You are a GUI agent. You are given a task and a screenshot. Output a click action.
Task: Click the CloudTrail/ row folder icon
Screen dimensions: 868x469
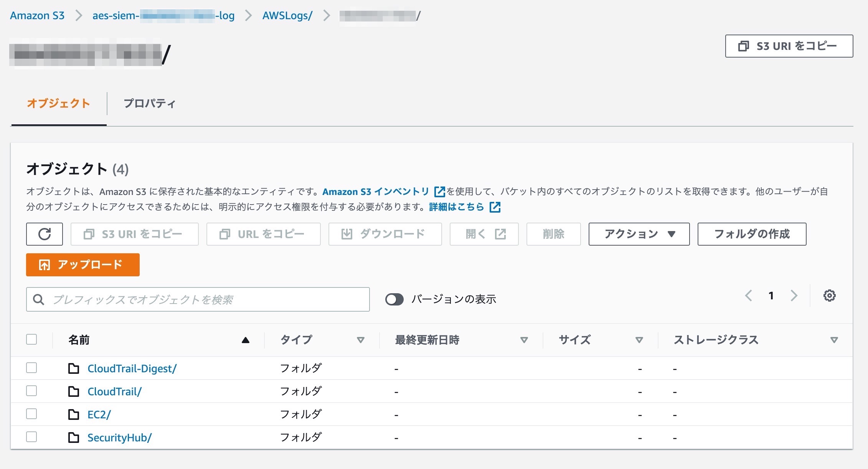pyautogui.click(x=74, y=391)
